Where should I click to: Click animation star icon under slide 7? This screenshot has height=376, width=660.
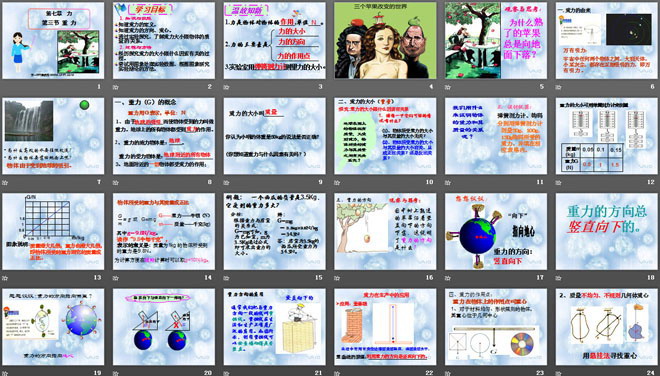[5, 183]
